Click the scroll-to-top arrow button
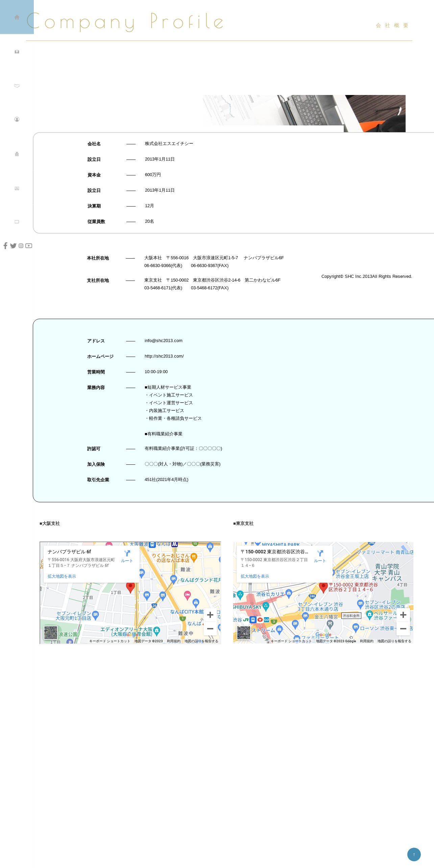 414,854
